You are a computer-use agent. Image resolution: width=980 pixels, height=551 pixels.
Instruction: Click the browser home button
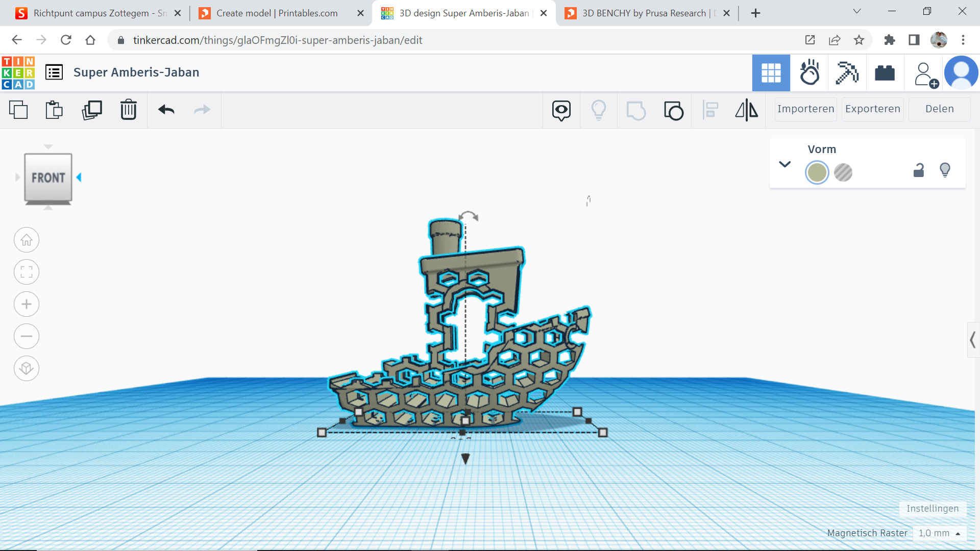[90, 40]
